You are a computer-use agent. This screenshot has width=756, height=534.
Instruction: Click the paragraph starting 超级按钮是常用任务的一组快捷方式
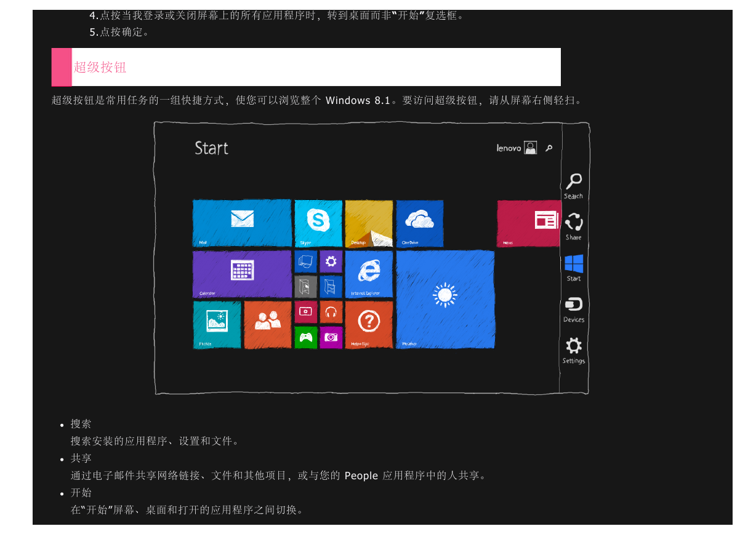317,100
